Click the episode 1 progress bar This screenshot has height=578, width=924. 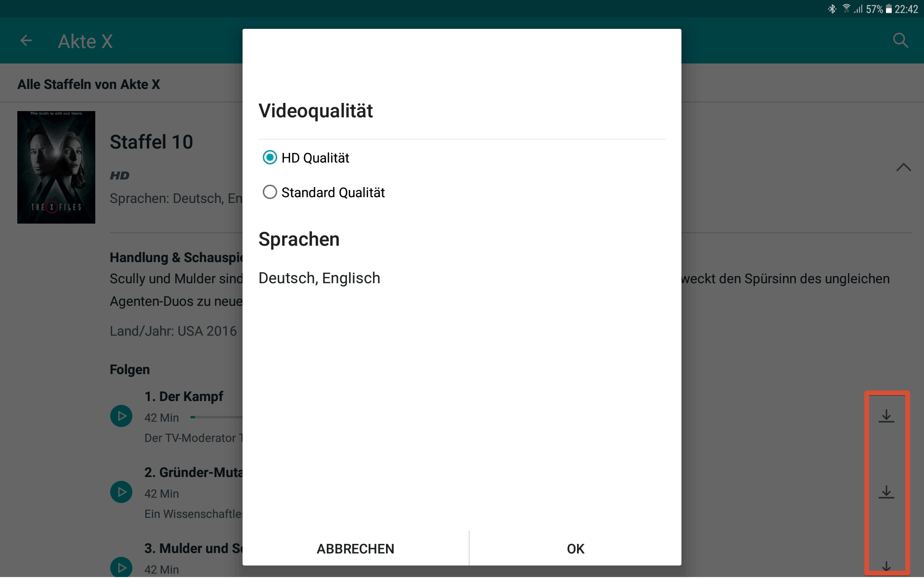pos(217,417)
